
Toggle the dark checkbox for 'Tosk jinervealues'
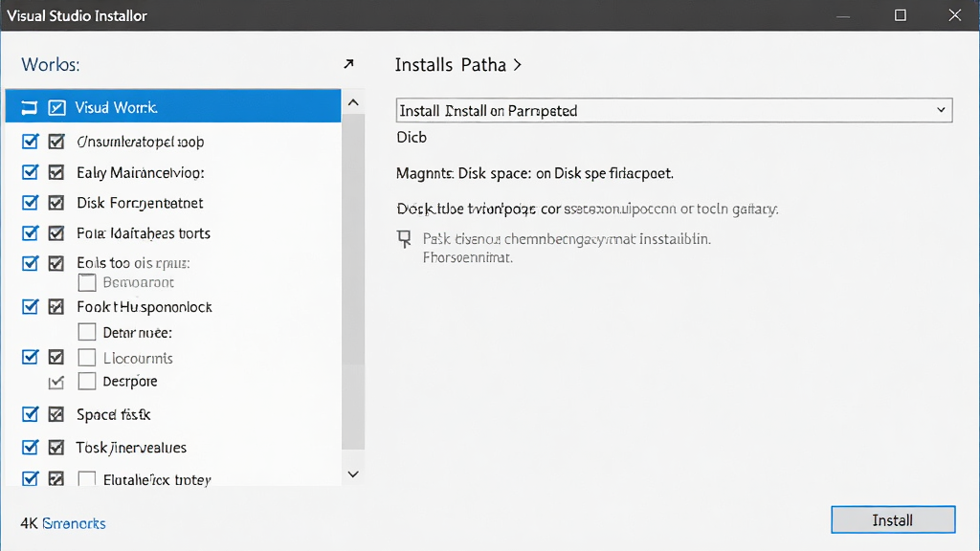(x=56, y=448)
